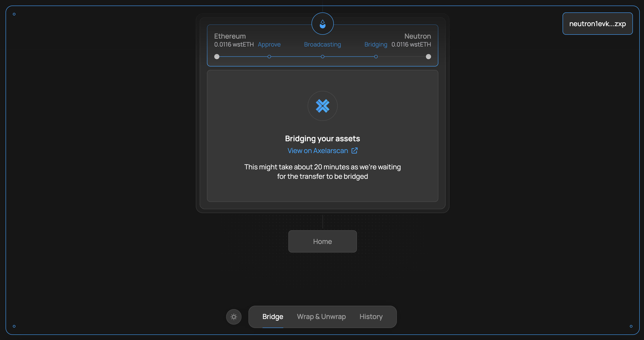
Task: Click the Ethereum start point dot
Action: (x=217, y=57)
